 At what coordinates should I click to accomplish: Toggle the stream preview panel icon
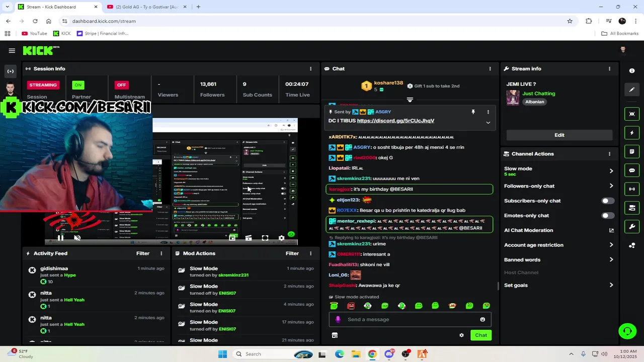pyautogui.click(x=632, y=114)
